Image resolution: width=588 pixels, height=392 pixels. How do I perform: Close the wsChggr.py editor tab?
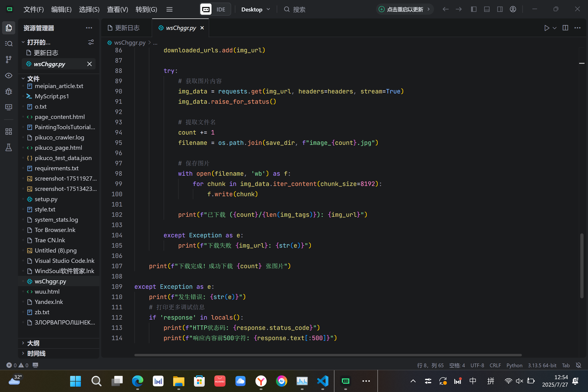click(202, 28)
